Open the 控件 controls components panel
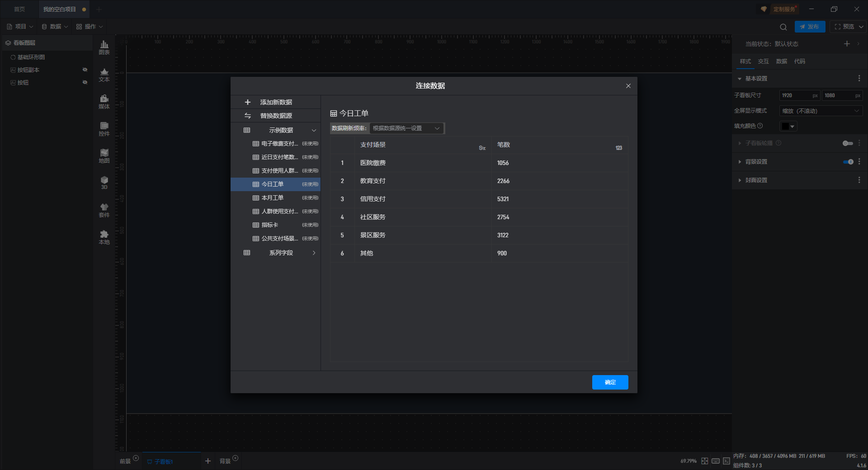 pos(104,129)
